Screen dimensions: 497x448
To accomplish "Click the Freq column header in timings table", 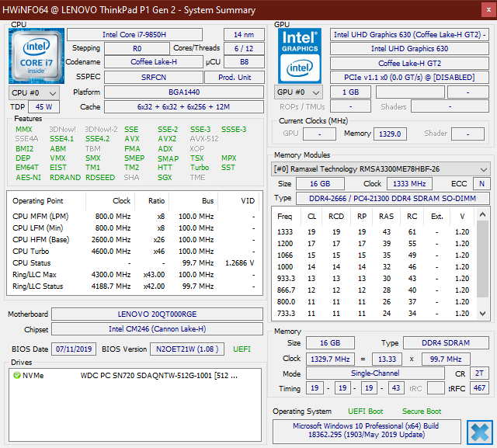I will click(x=285, y=217).
